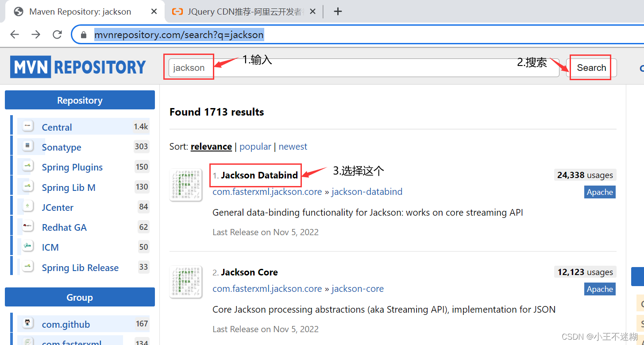Click Apache license badge for Jackson Databind
This screenshot has height=345, width=644.
pyautogui.click(x=600, y=192)
